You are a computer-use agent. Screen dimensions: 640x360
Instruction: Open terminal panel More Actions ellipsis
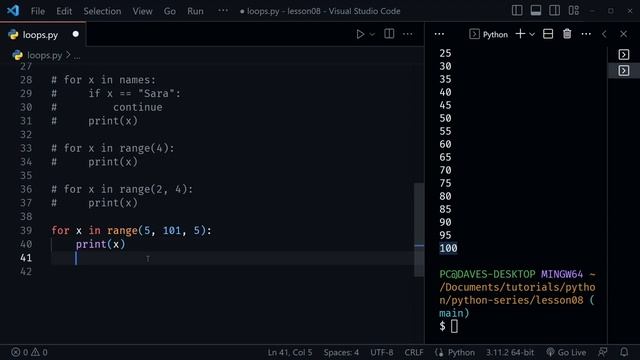point(586,34)
